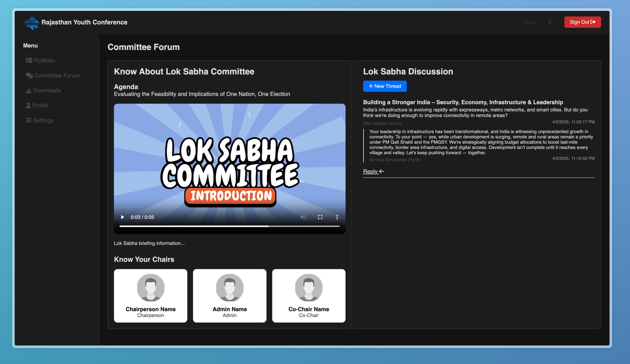Click the Rajasthan Youth Conference logo
Image resolution: width=630 pixels, height=364 pixels.
(32, 22)
